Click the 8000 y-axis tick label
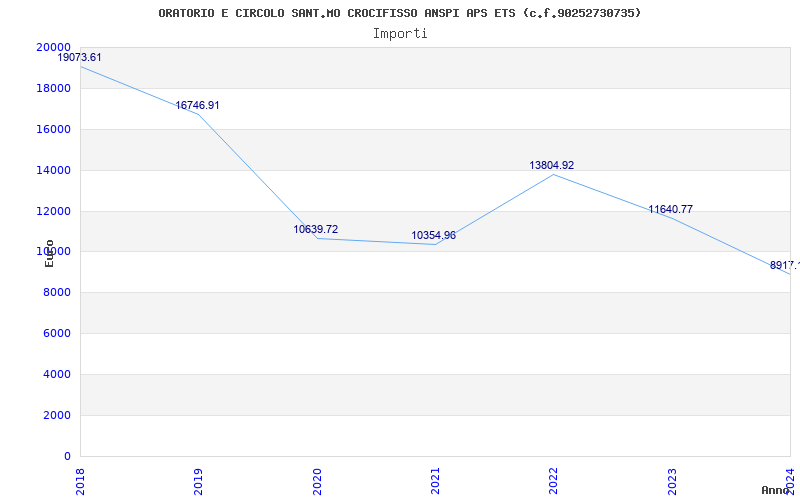This screenshot has width=800, height=500. coord(56,292)
